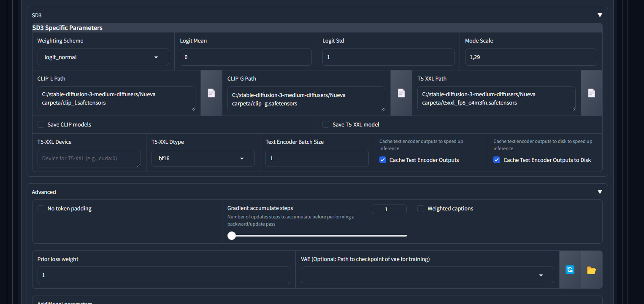Click the Text Encoder Batch Size field
Viewport: 644px width, 304px height.
click(x=317, y=158)
